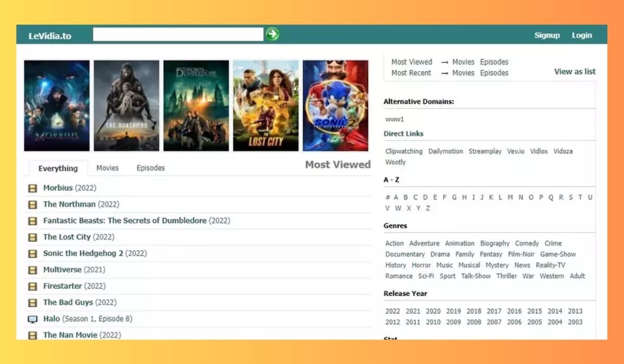Click the film icon beside Firestarter

[x=32, y=287]
